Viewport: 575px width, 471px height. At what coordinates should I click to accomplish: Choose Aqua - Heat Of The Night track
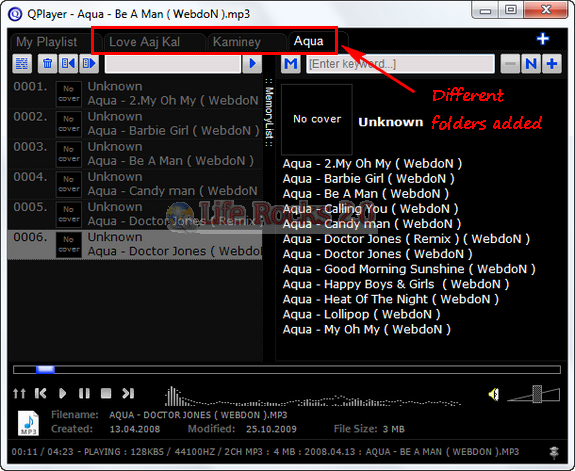coord(391,299)
